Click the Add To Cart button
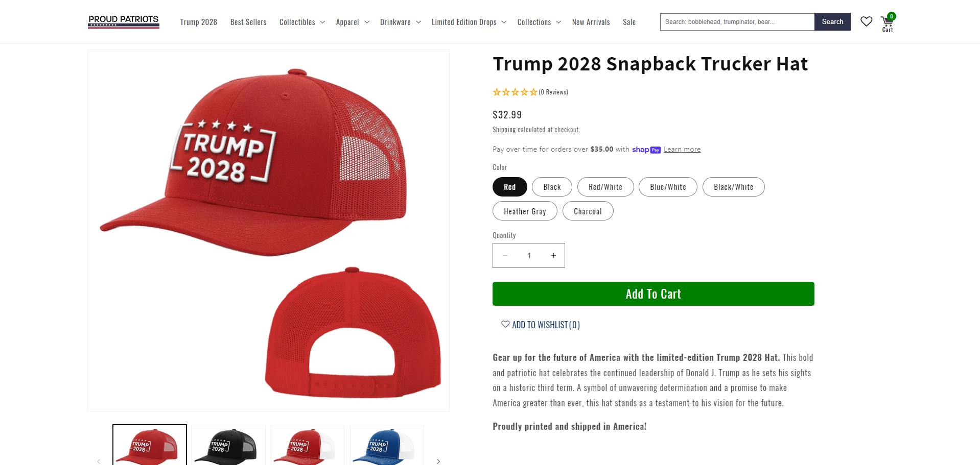The image size is (980, 465). coord(653,294)
